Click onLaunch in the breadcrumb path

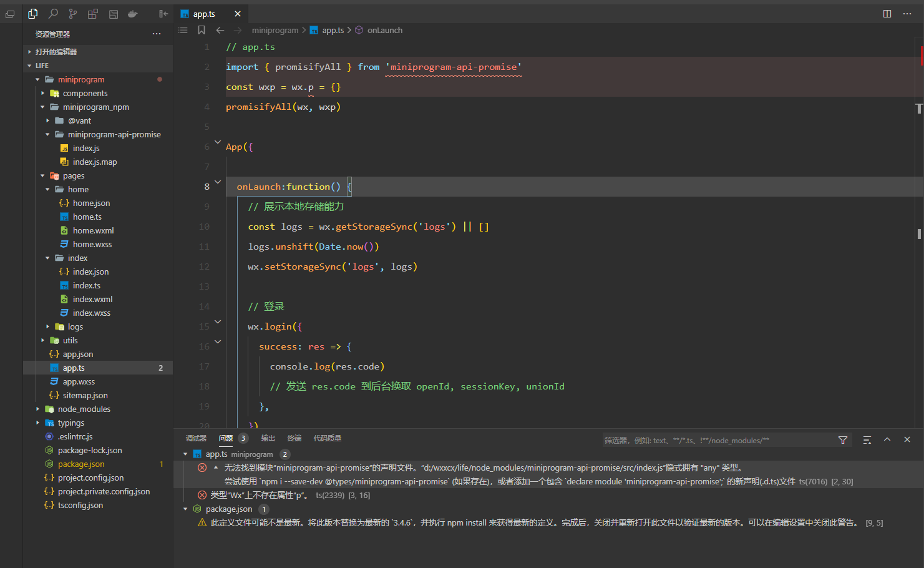[x=384, y=30]
